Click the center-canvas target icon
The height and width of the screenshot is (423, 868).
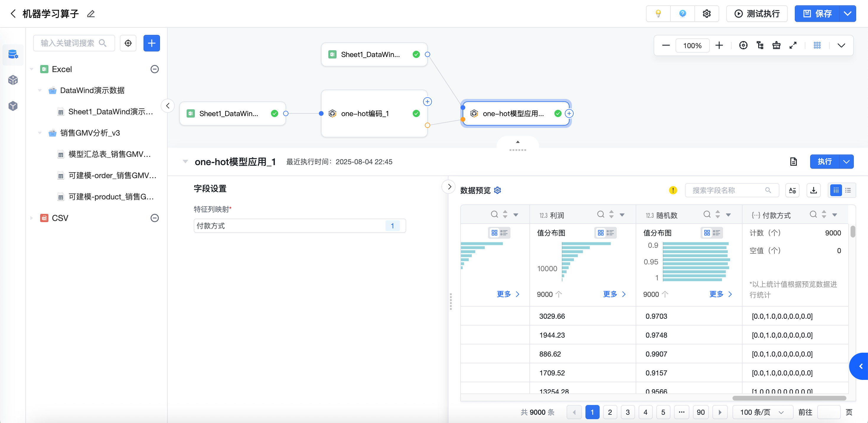(x=743, y=45)
